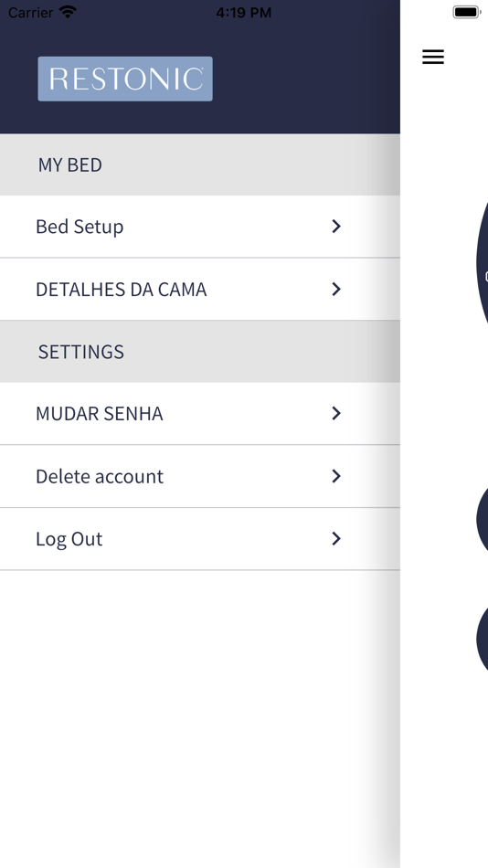488x868 pixels.
Task: Tap the hamburger menu icon
Action: pos(432,57)
